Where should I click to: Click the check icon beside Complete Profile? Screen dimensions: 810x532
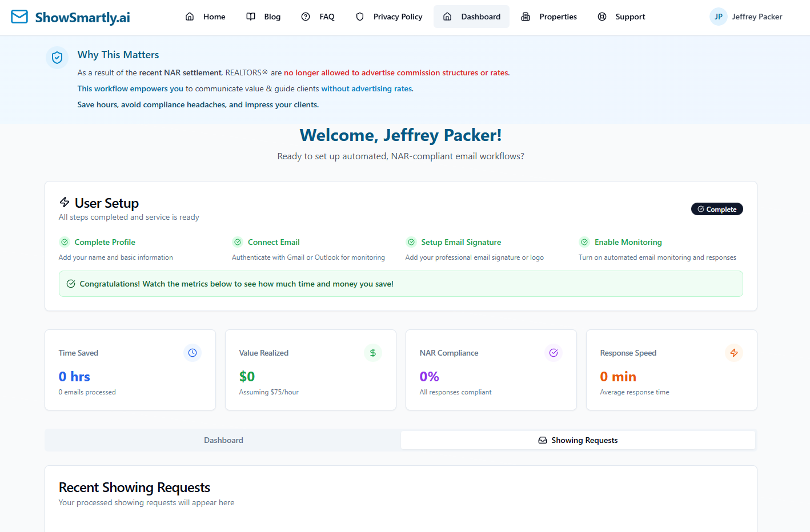click(x=65, y=242)
